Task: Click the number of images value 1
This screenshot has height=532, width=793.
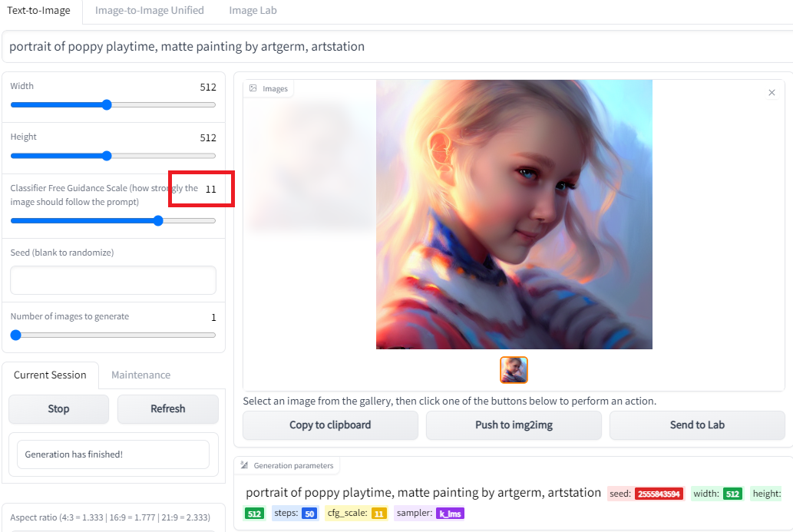Action: (x=213, y=317)
